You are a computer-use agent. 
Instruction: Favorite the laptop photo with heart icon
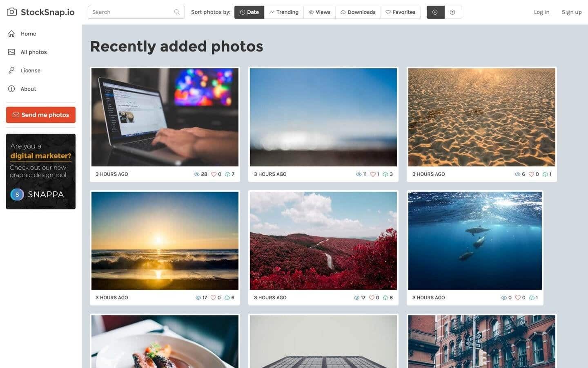pos(214,174)
